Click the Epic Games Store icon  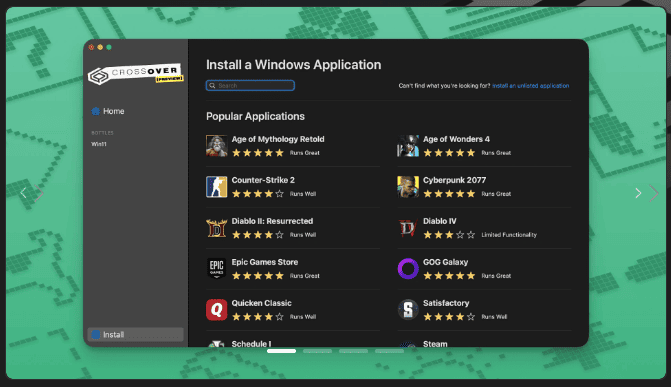217,268
